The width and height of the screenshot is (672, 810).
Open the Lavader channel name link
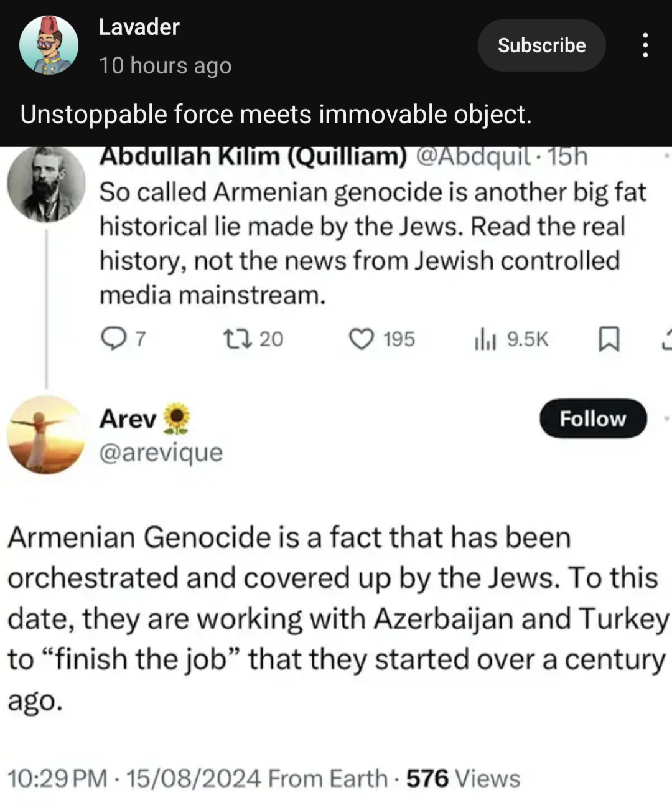coord(139,27)
